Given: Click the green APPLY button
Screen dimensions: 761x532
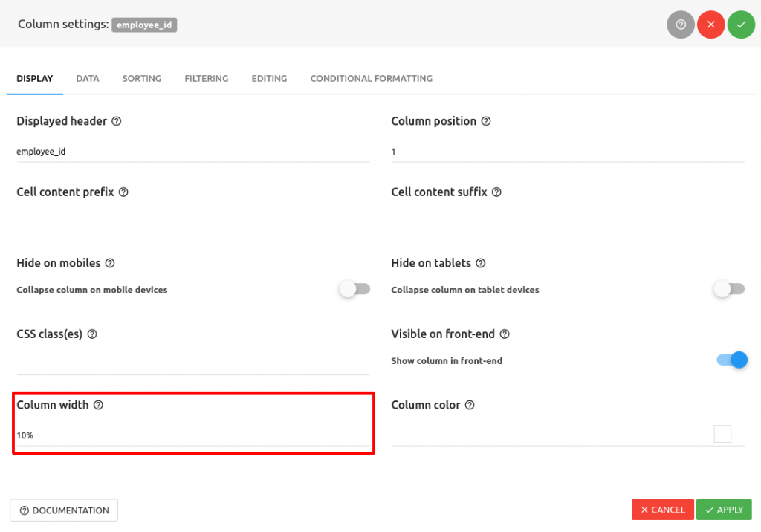Looking at the screenshot, I should [724, 510].
